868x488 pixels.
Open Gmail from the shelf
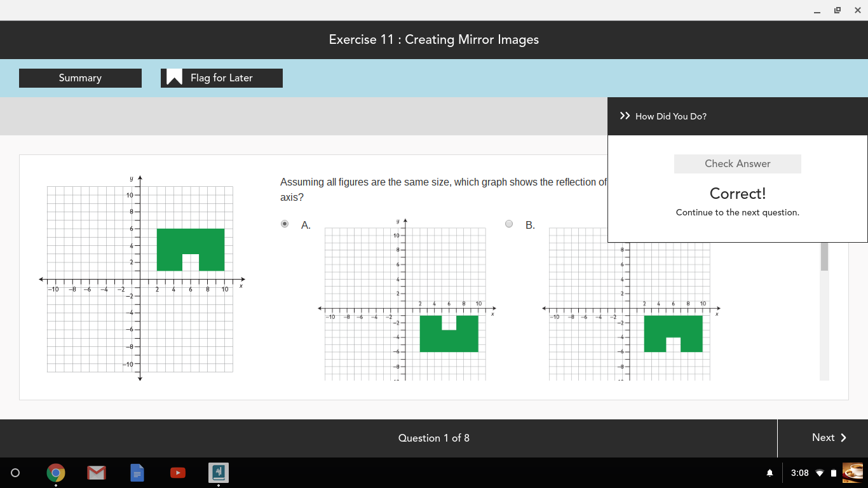tap(97, 473)
